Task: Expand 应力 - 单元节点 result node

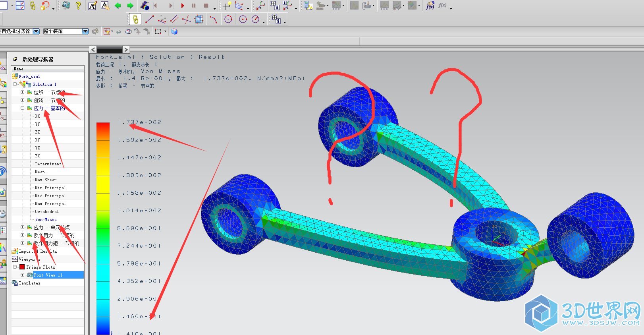Action: (23, 227)
